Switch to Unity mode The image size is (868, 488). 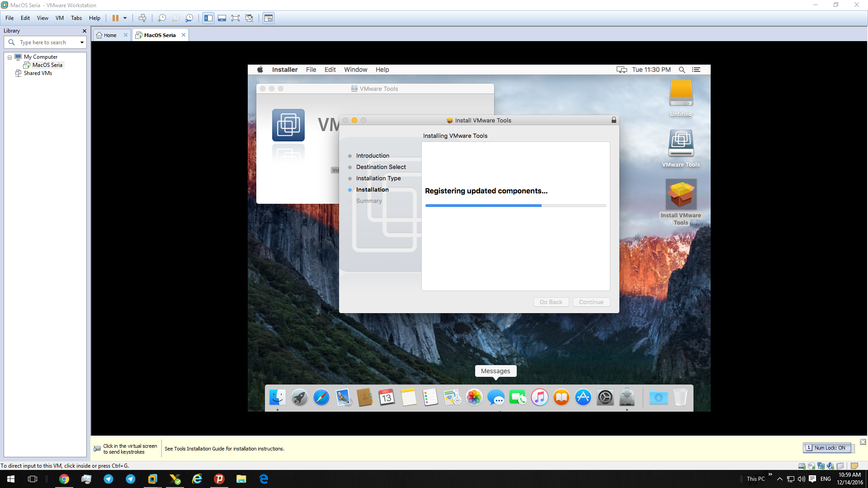(249, 18)
